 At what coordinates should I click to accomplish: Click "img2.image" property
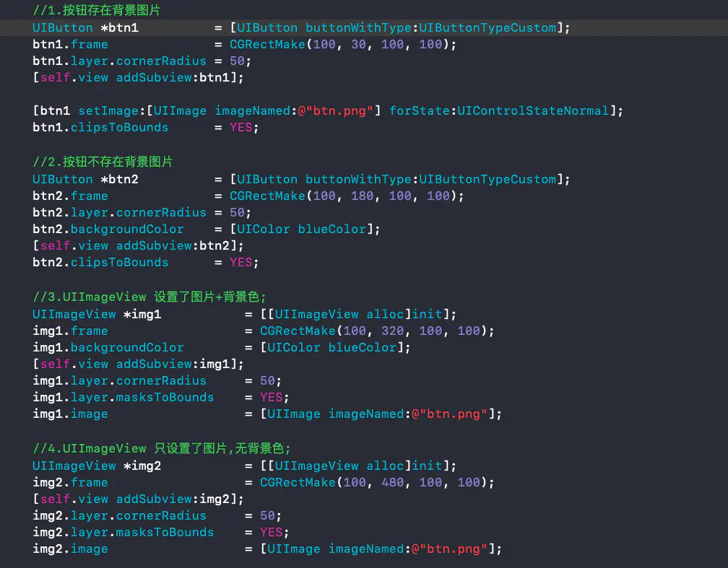click(70, 549)
